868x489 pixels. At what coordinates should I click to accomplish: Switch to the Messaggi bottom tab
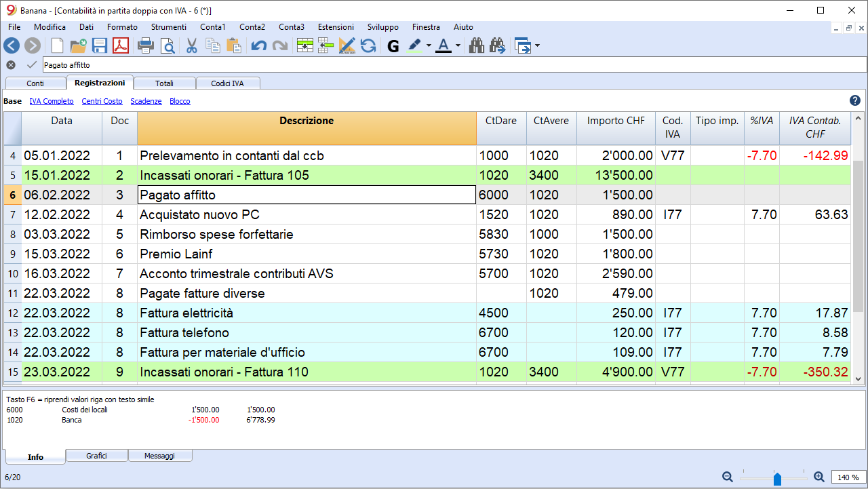[x=159, y=456]
